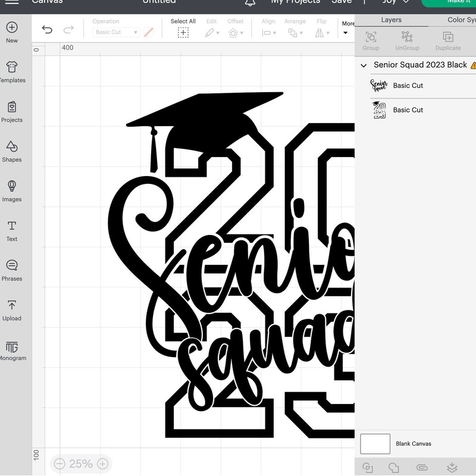Screen dimensions: 476x476
Task: Click the Upload icon
Action: click(12, 306)
